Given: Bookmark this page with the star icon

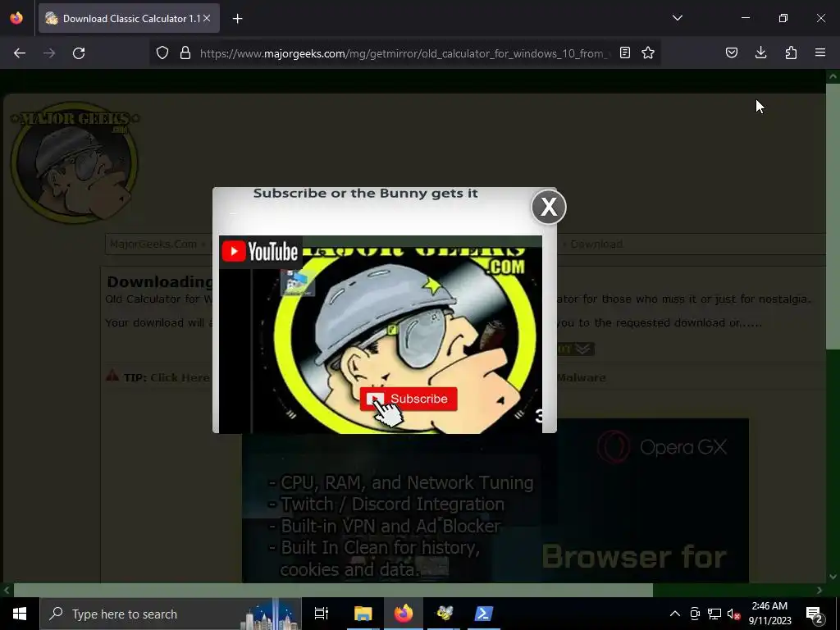Looking at the screenshot, I should (648, 52).
